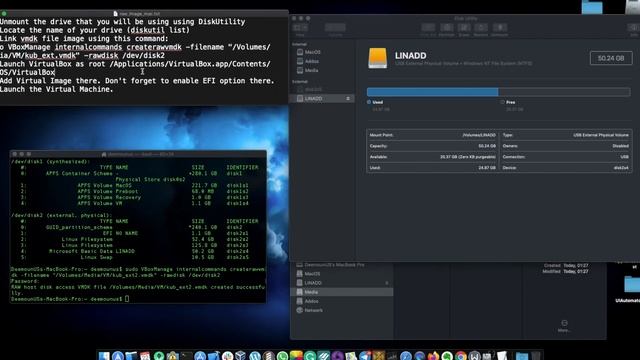Click the Mount Point row value /Volumes/LINADD
640x360 pixels.
[479, 135]
